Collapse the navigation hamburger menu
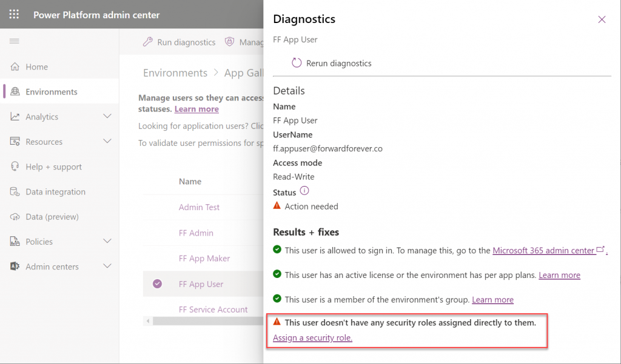Image resolution: width=621 pixels, height=364 pixels. coord(15,41)
